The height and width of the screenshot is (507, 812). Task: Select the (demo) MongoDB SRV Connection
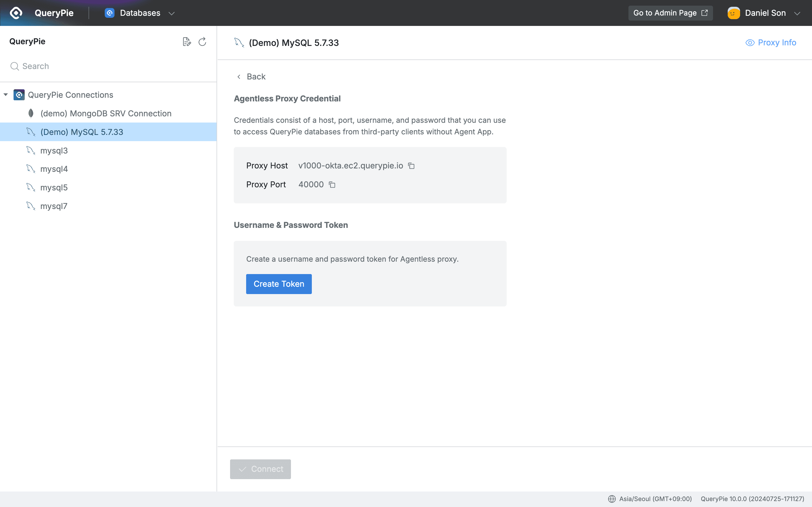tap(105, 113)
